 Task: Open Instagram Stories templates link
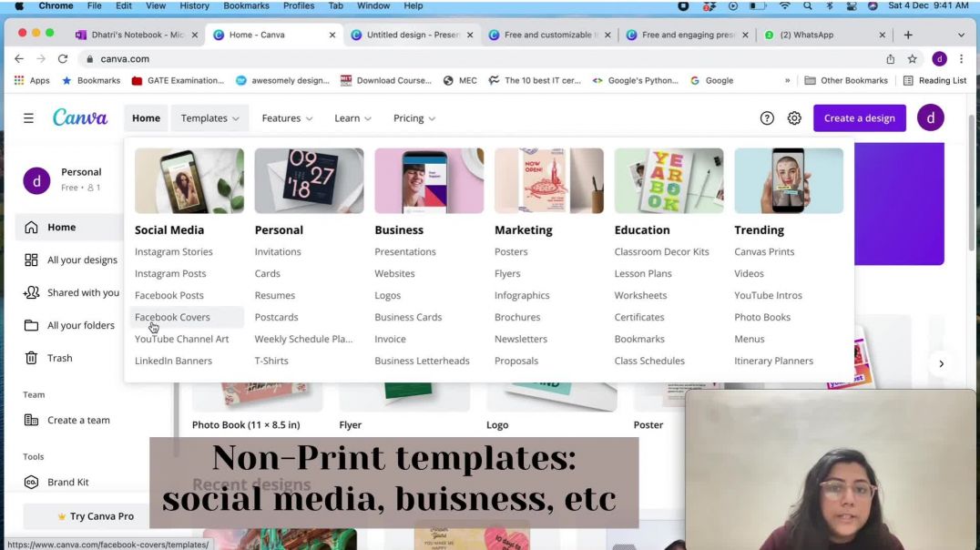(174, 252)
